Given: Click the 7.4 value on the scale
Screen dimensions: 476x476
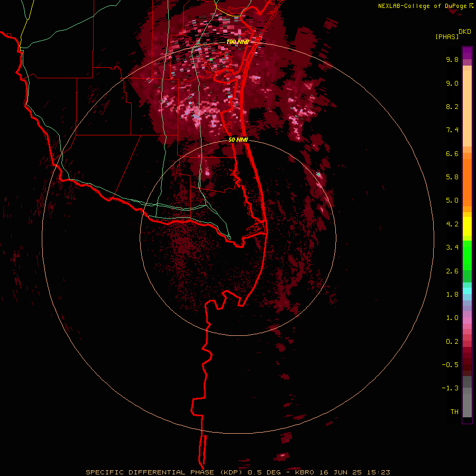Looking at the screenshot, I should [x=452, y=130].
